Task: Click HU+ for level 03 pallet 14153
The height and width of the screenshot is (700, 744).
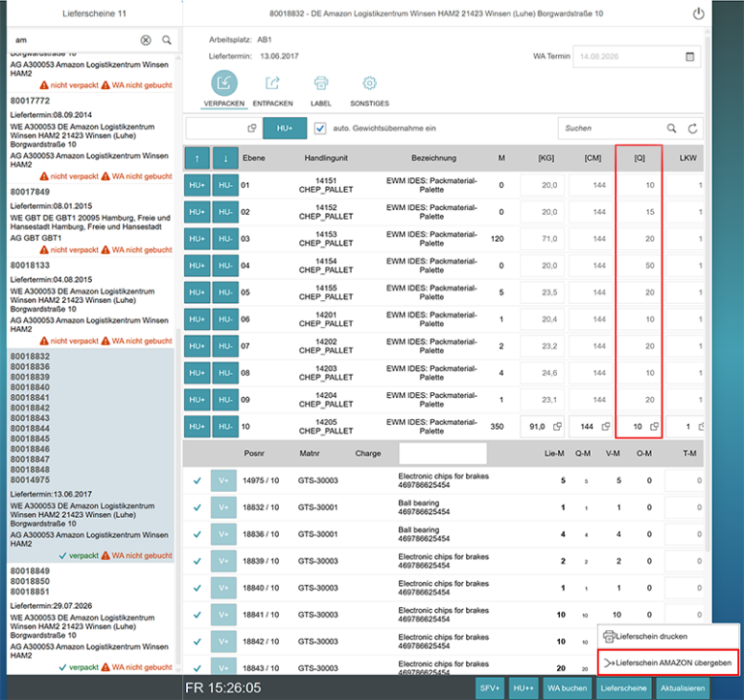Action: point(197,238)
